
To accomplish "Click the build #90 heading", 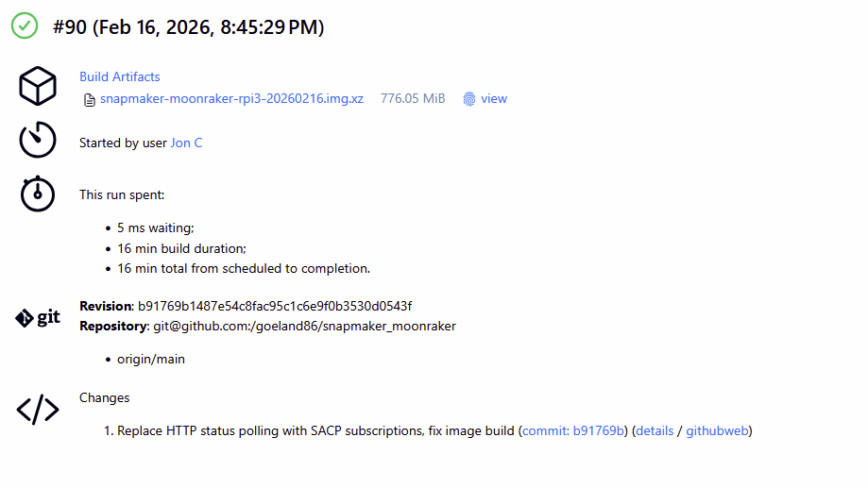I will (x=189, y=27).
